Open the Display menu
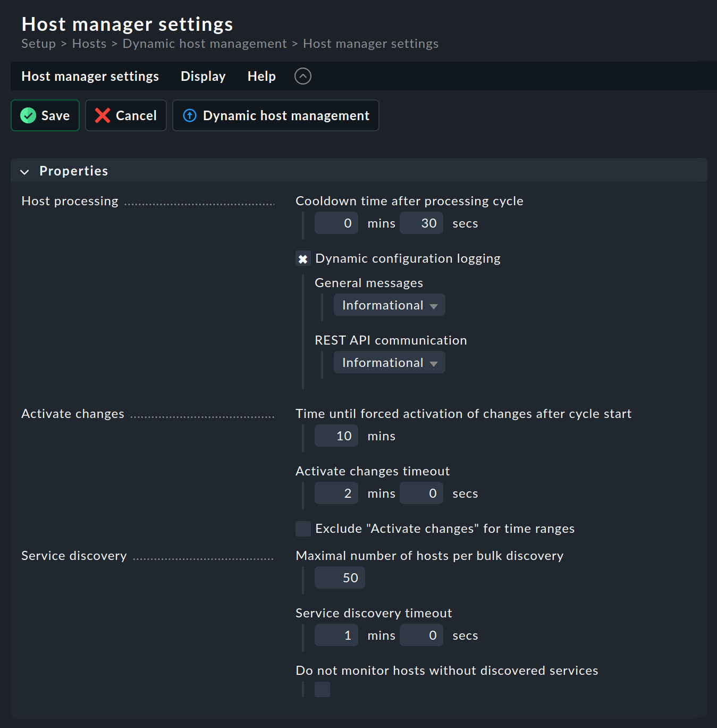The width and height of the screenshot is (717, 728). (x=203, y=76)
